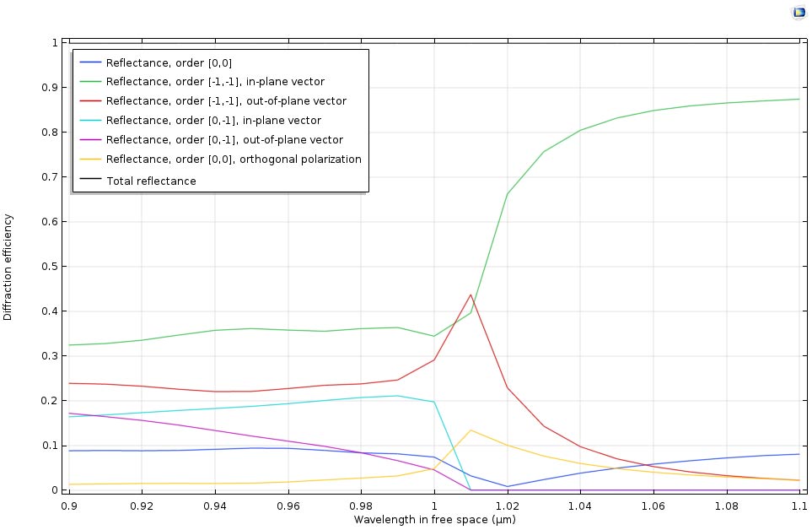
Task: Click the COMSOL logo icon in the corner
Action: coord(799,13)
